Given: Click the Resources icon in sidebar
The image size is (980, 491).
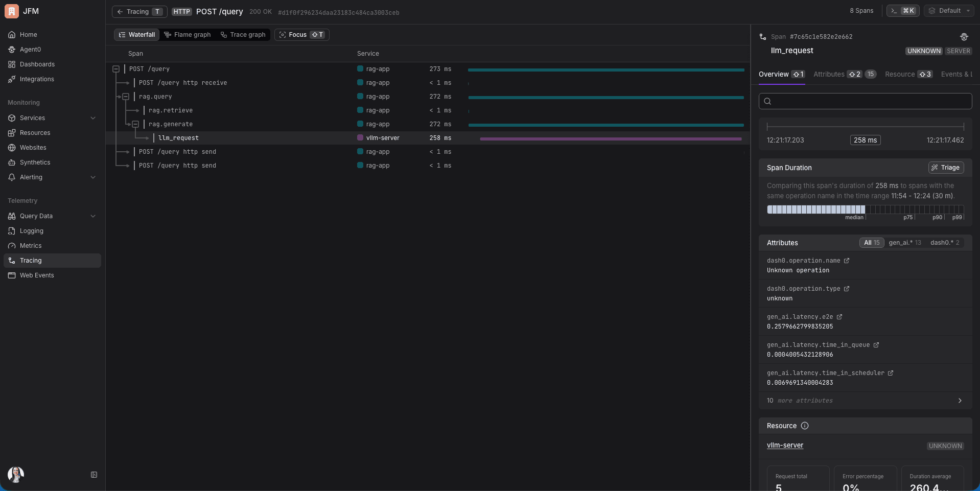Looking at the screenshot, I should [12, 133].
